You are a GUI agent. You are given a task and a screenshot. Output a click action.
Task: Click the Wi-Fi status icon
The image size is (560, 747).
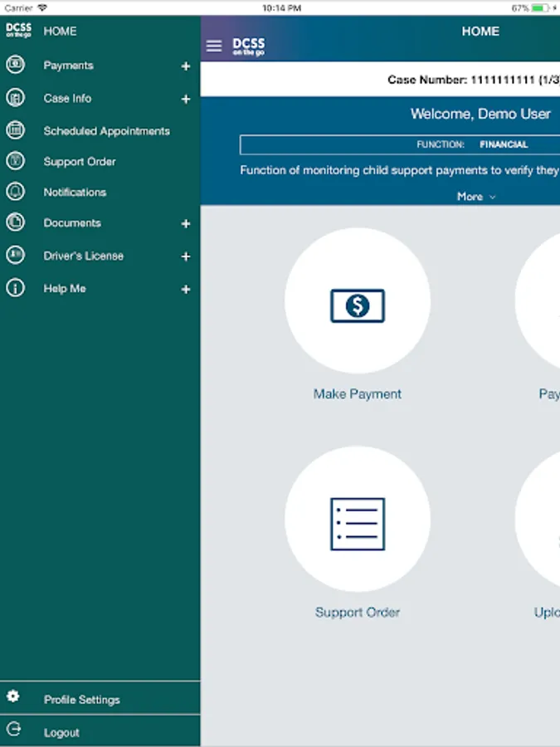pyautogui.click(x=42, y=7)
